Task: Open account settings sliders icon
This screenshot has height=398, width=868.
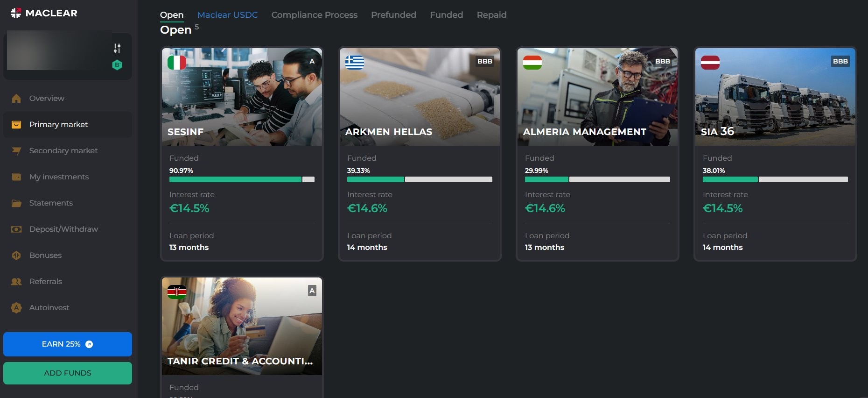Action: pos(117,48)
